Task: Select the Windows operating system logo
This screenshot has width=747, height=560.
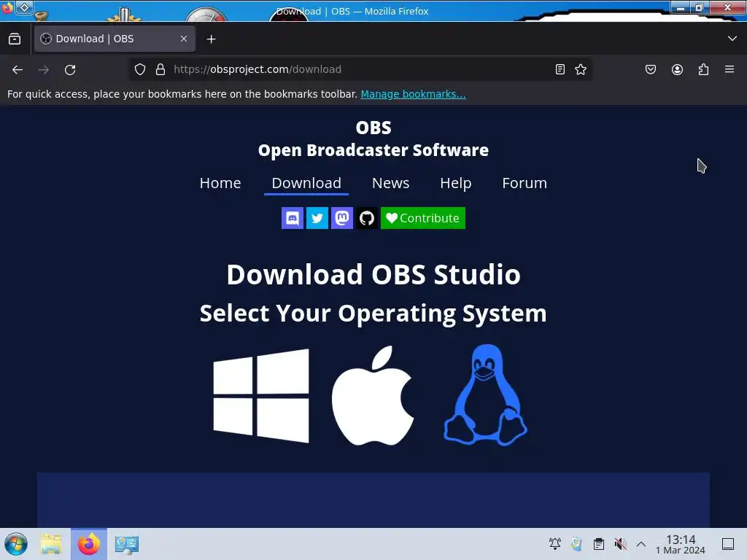Action: click(261, 396)
